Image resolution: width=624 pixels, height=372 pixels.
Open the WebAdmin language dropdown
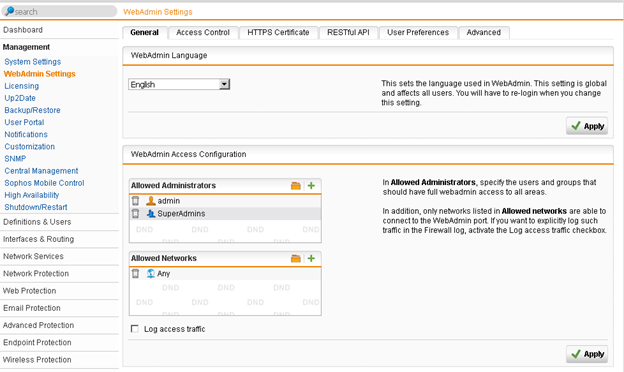coord(179,84)
